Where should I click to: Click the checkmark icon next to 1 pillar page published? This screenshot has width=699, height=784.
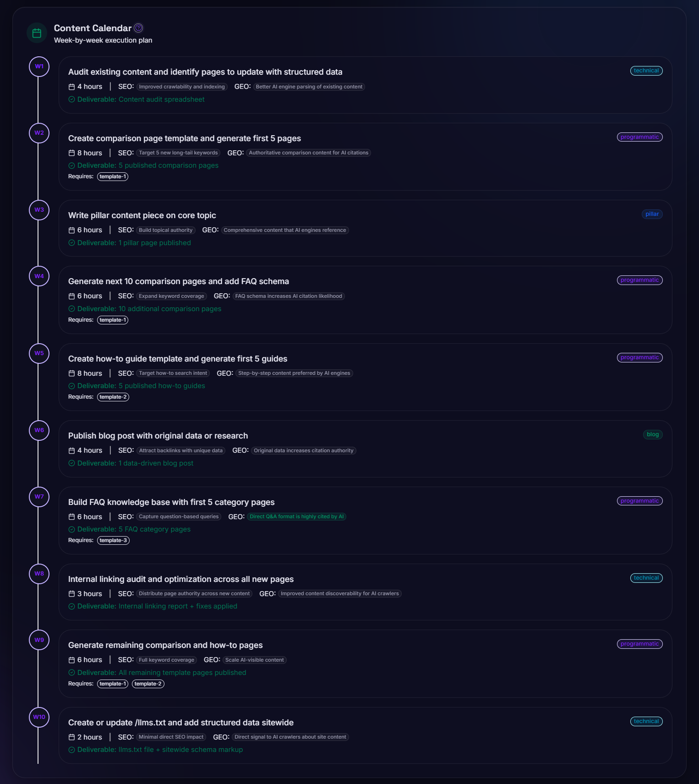pos(72,243)
